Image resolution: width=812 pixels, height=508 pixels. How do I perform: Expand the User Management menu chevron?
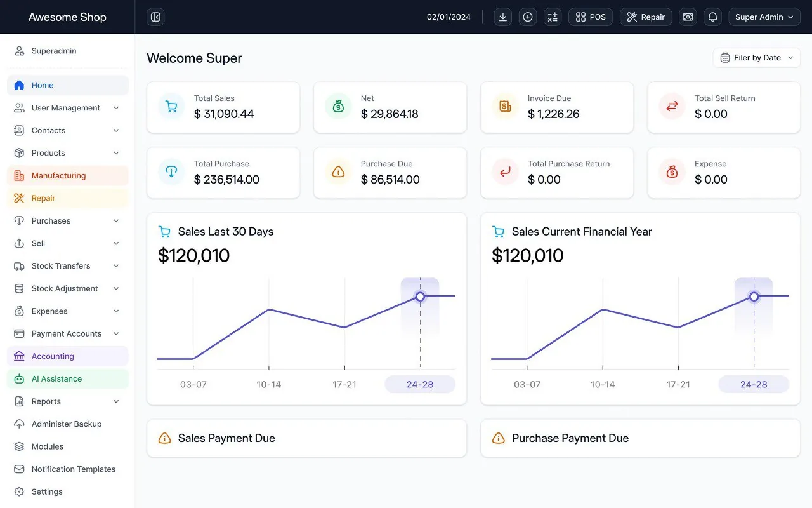pos(116,108)
